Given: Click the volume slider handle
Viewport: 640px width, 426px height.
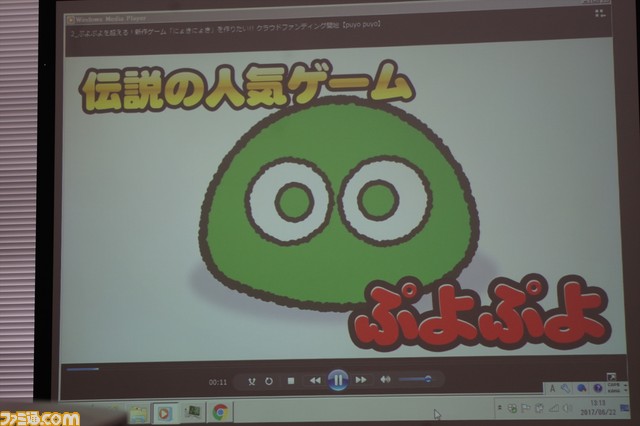Looking at the screenshot, I should [428, 379].
